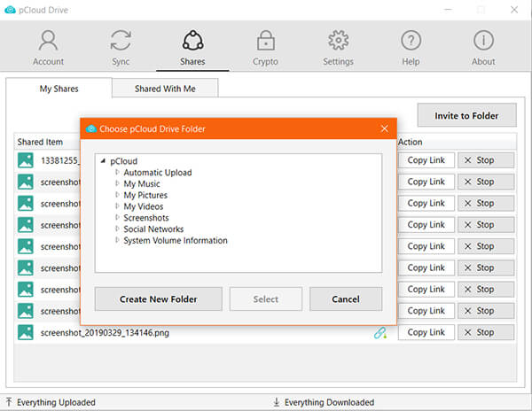Image resolution: width=532 pixels, height=411 pixels.
Task: Open the Sync section icon
Action: point(121,41)
